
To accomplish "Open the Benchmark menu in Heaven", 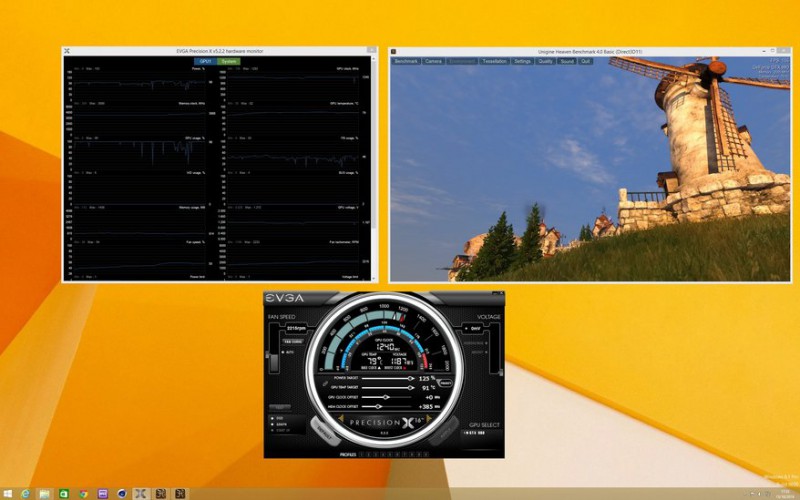I will [x=406, y=61].
